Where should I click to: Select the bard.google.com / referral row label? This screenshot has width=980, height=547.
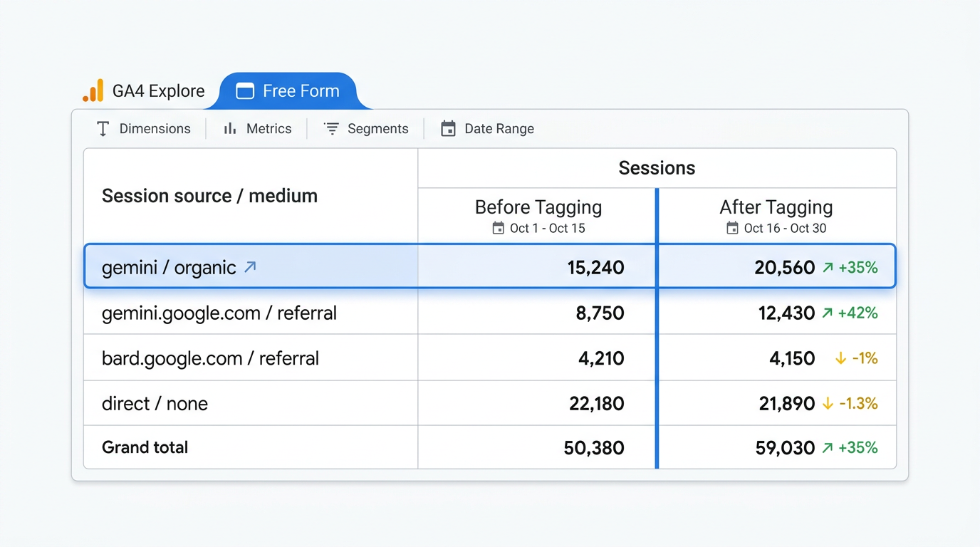210,358
